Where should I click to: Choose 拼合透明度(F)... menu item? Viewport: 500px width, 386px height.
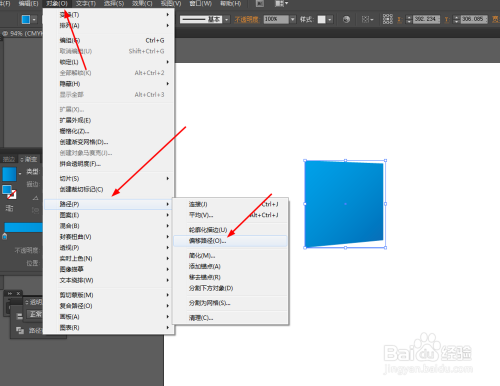coord(109,164)
